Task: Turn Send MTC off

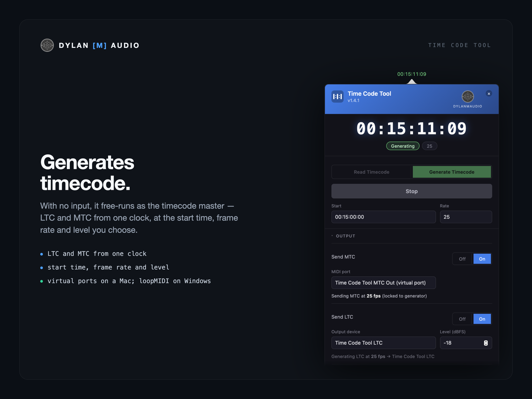Action: coord(462,259)
